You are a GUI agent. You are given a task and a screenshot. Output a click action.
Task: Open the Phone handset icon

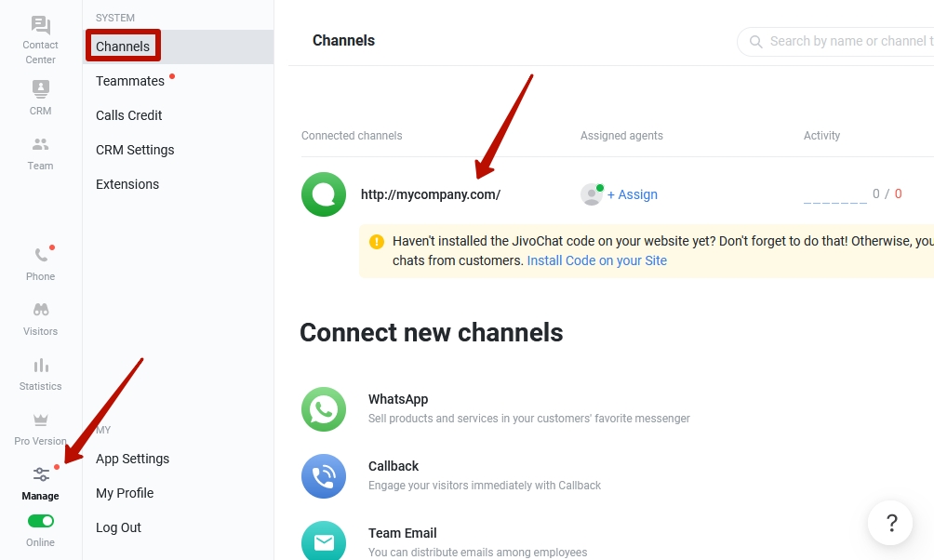tap(41, 255)
